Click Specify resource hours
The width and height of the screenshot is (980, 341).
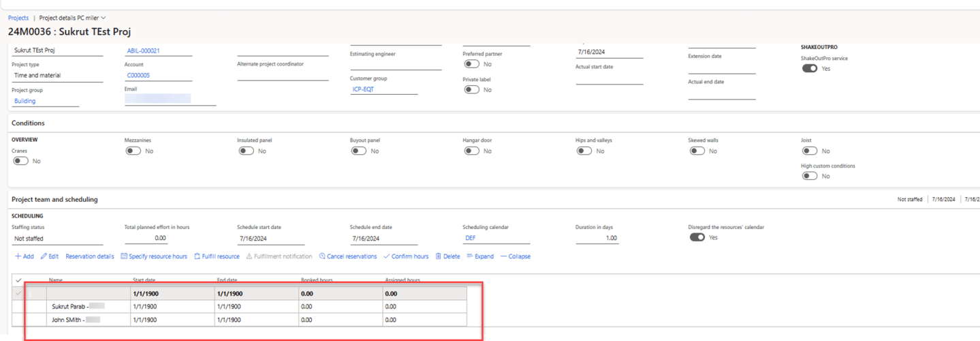(x=154, y=256)
